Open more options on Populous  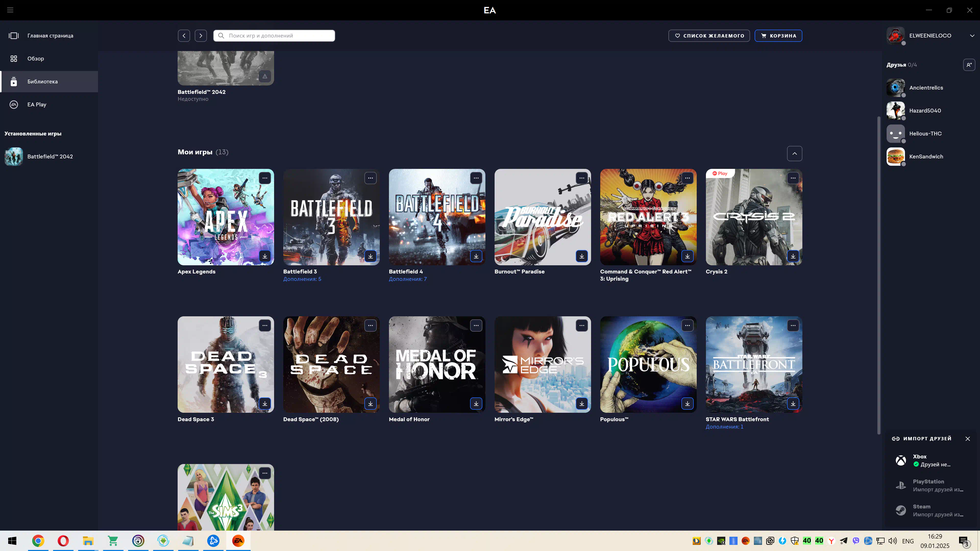[x=688, y=325]
